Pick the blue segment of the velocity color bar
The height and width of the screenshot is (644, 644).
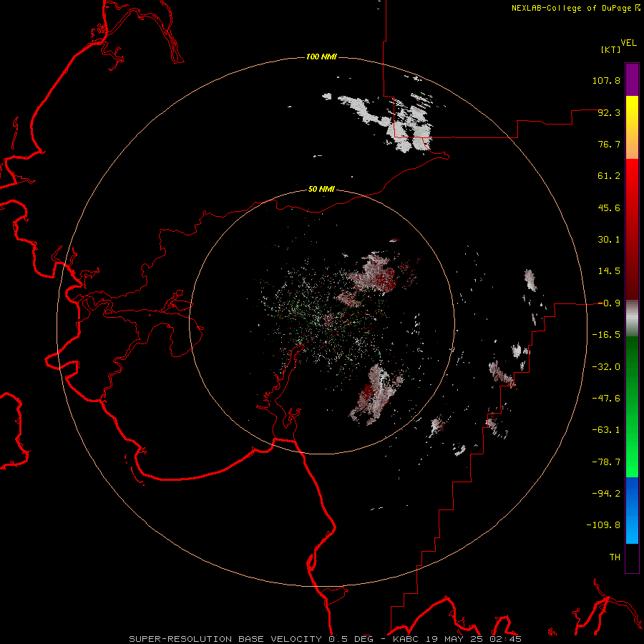tap(632, 510)
